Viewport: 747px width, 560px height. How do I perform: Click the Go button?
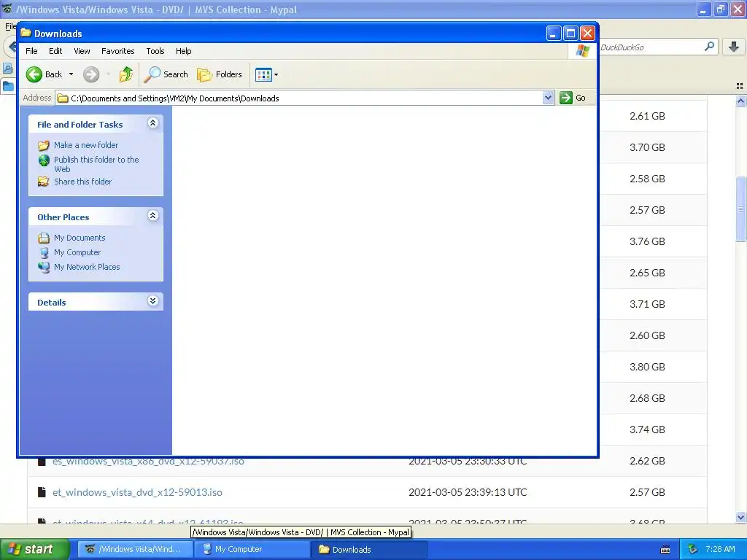[x=573, y=98]
